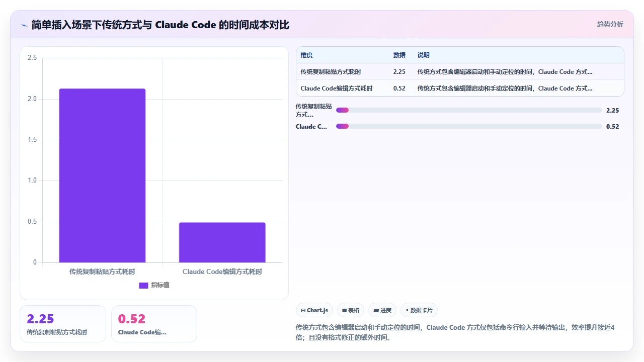Select the 表格 tag
Image resolution: width=644 pixels, height=362 pixels.
[x=350, y=310]
